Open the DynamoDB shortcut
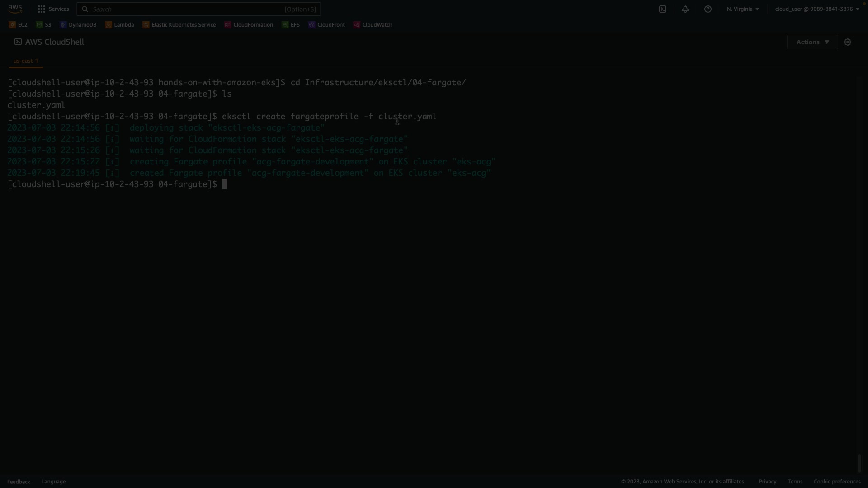Screen dimensions: 868x488 tap(78, 25)
